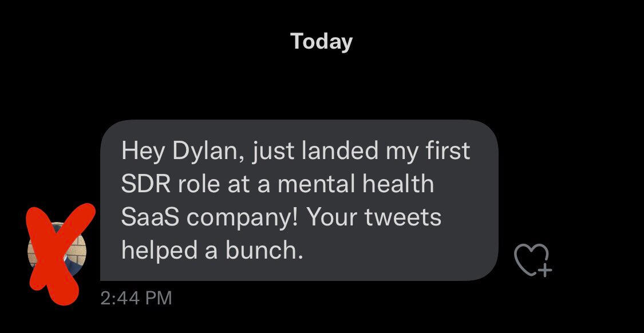
Task: Click the 2:44 PM timestamp
Action: click(136, 298)
